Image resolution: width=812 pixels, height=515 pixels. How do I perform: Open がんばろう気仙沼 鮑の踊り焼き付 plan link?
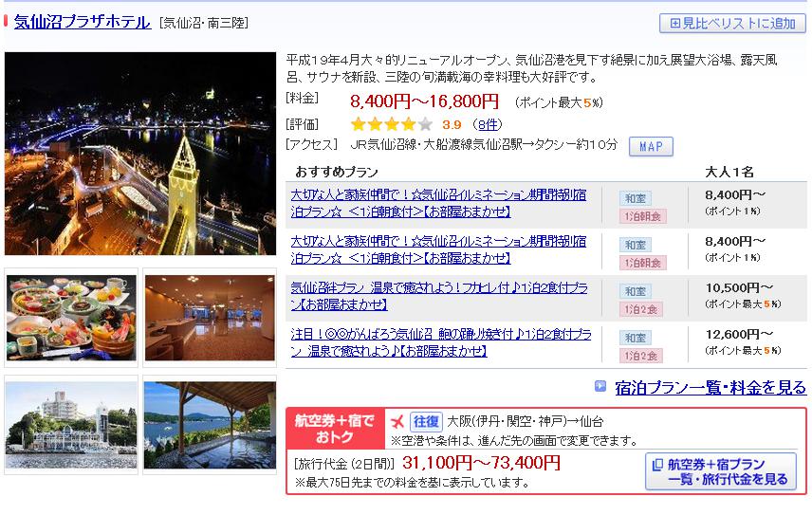(441, 342)
